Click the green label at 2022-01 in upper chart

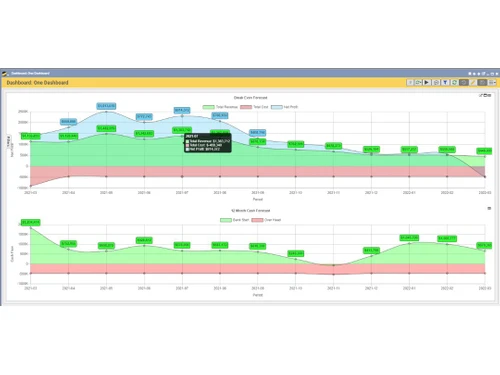[x=409, y=149]
